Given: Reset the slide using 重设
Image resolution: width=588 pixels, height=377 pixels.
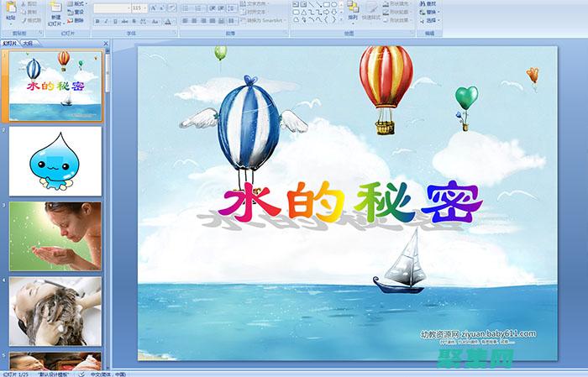Looking at the screenshot, I should coord(76,12).
